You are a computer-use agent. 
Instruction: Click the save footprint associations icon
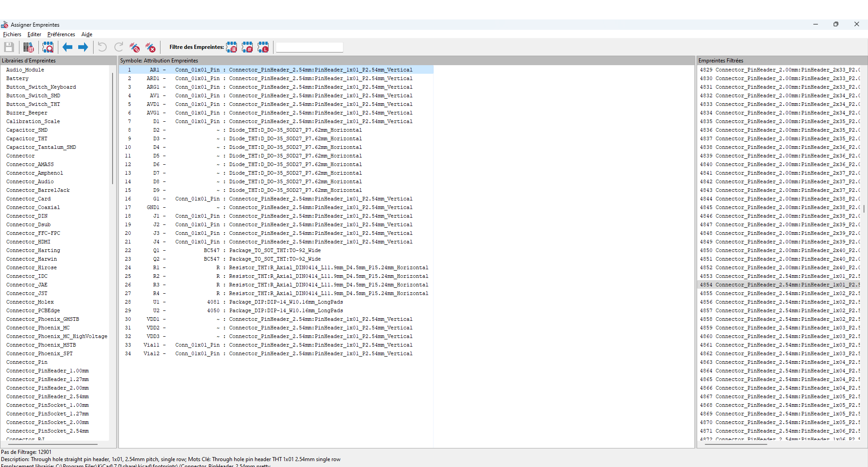pyautogui.click(x=9, y=47)
